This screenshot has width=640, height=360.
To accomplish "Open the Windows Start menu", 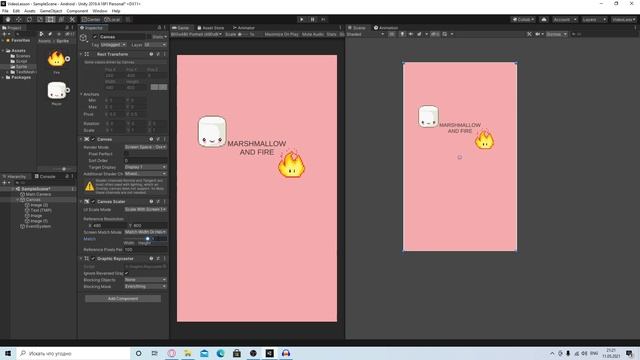I will (8, 353).
